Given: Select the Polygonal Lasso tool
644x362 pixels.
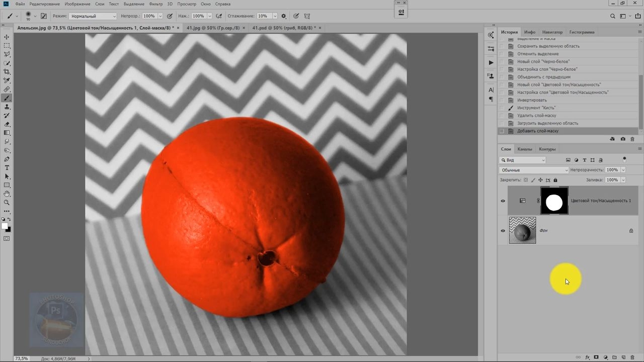Looking at the screenshot, I should [x=7, y=54].
